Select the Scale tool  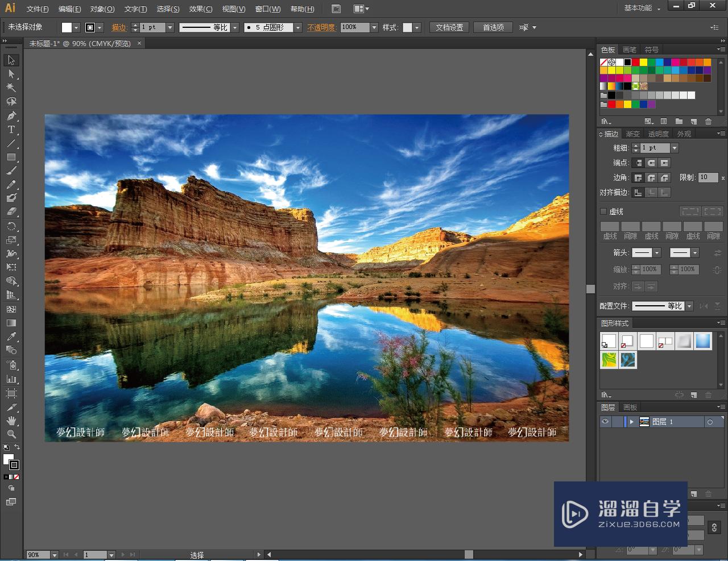11,240
